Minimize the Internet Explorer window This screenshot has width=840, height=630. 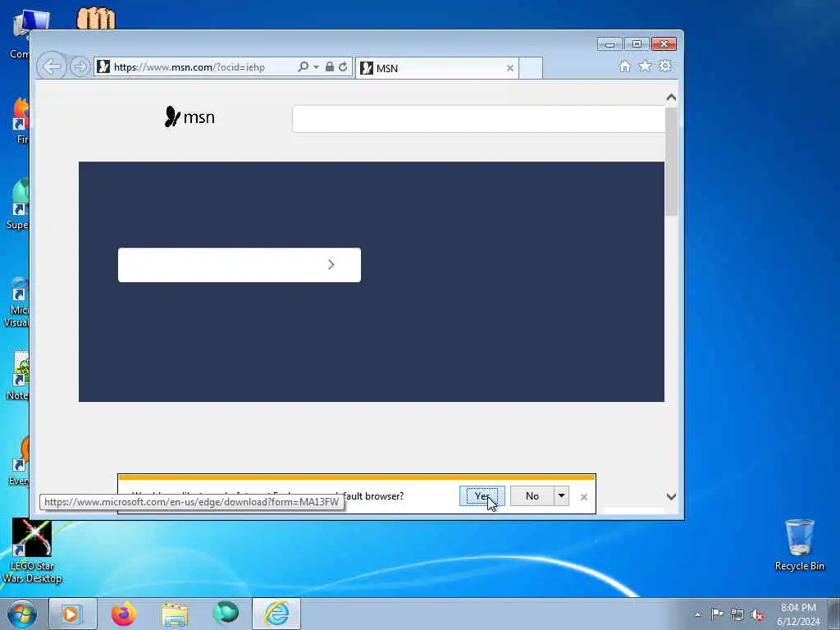(x=609, y=44)
